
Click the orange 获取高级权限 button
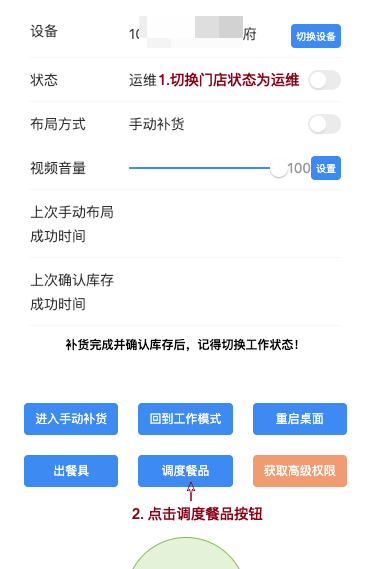click(x=300, y=471)
